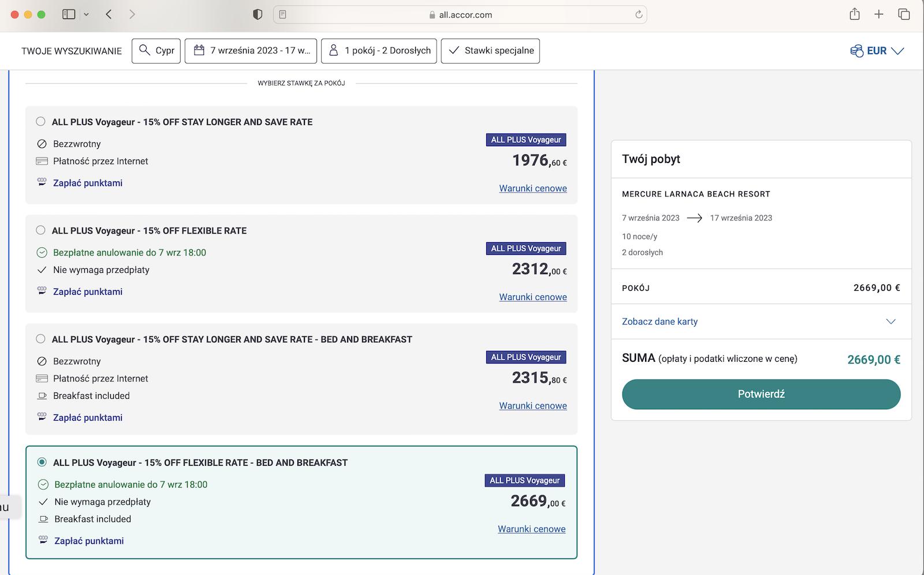Click the ALL PLUS Voyageur badge above 1976,60 €
The width and height of the screenshot is (924, 575).
tap(526, 140)
